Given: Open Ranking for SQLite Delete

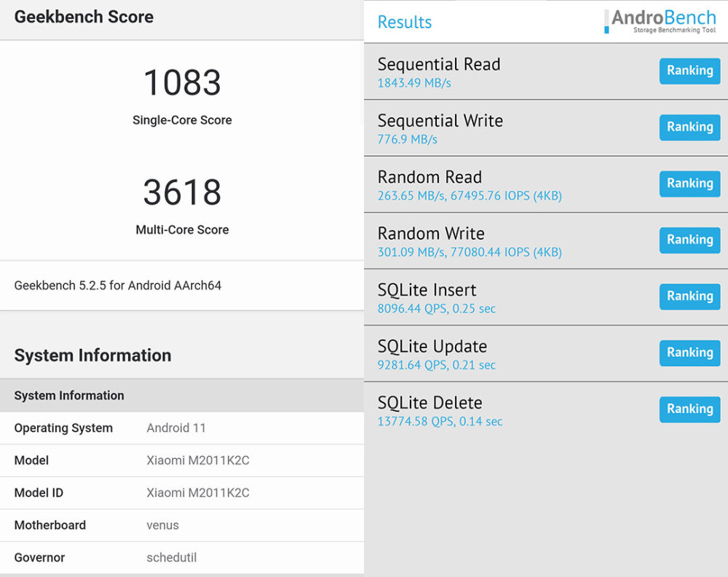Looking at the screenshot, I should [x=689, y=409].
